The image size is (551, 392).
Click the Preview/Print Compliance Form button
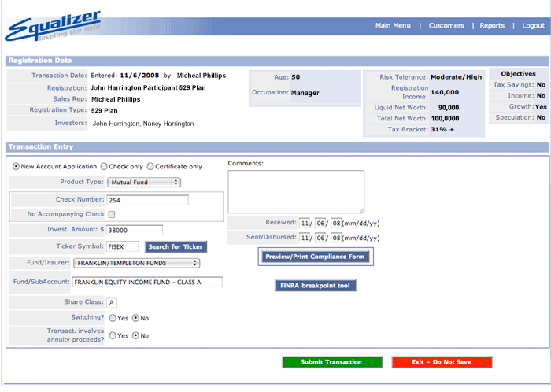click(x=314, y=257)
